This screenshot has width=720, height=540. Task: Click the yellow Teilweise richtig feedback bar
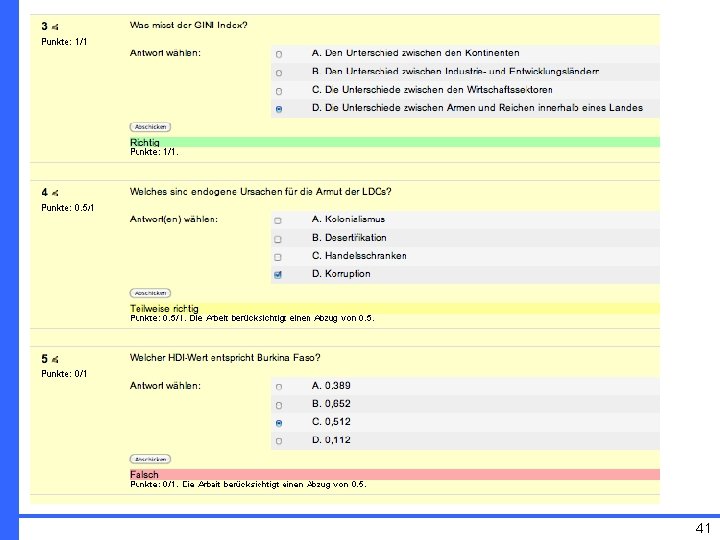click(x=395, y=309)
